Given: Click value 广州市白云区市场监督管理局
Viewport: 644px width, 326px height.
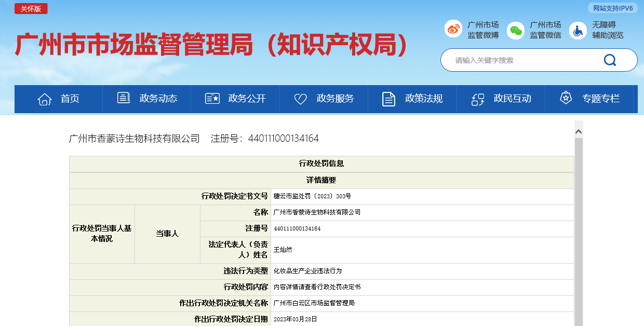Looking at the screenshot, I should pyautogui.click(x=314, y=303).
